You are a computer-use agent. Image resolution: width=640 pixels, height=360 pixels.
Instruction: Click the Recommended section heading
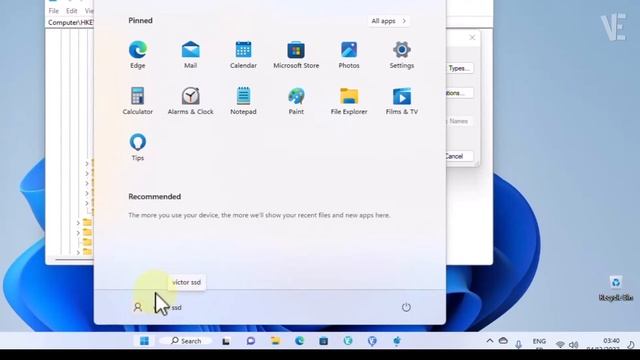[155, 197]
